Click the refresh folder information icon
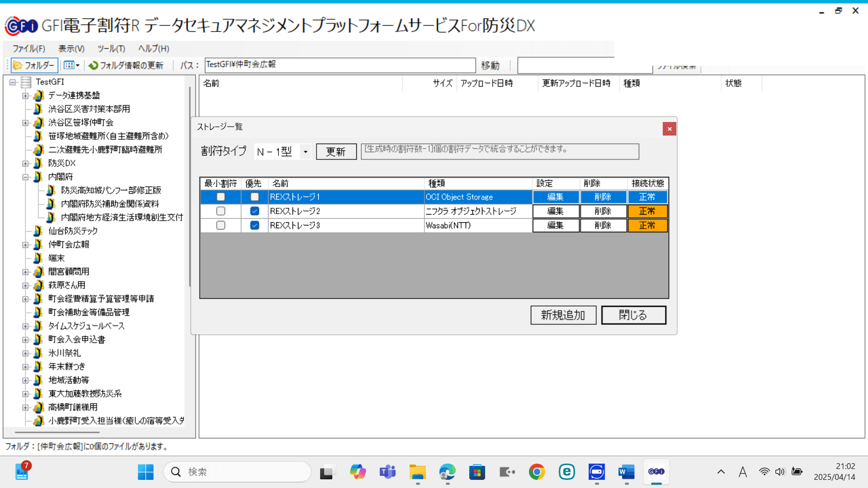The image size is (868, 488). coord(94,66)
